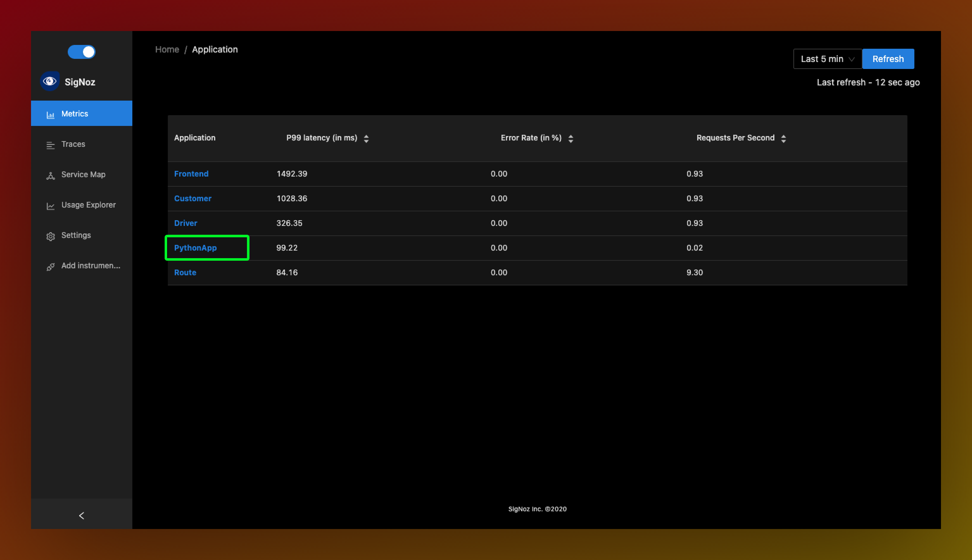
Task: Sort the Error Rate column
Action: pos(571,138)
